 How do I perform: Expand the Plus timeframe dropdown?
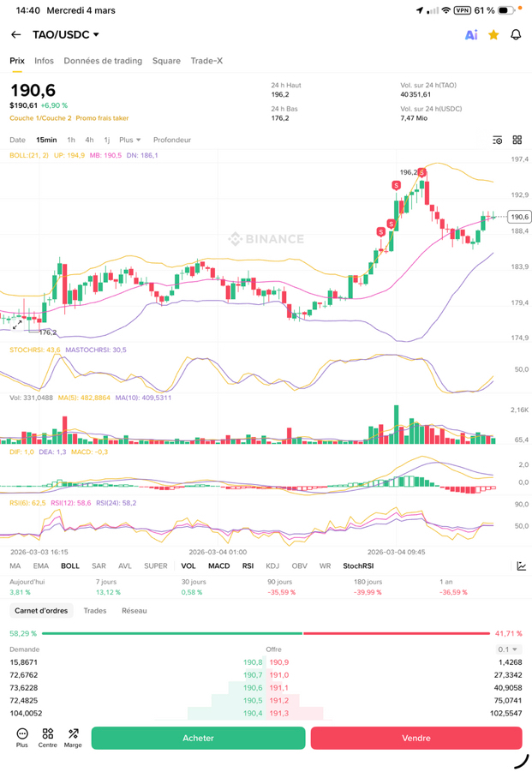[130, 140]
